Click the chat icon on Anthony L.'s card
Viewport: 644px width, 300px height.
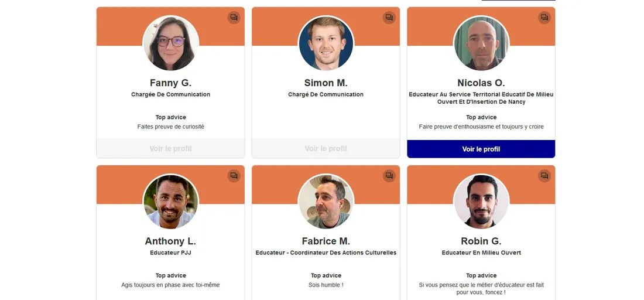coord(234,176)
